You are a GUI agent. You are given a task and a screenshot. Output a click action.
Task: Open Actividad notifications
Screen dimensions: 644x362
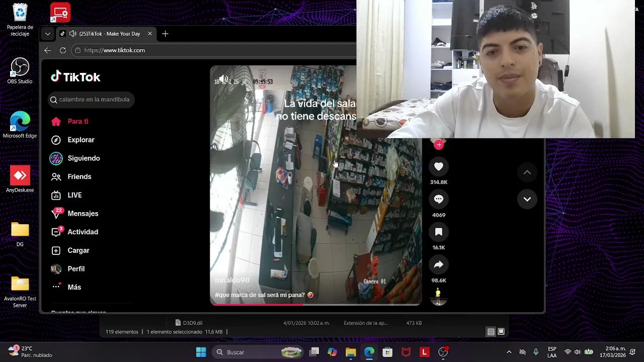point(83,232)
